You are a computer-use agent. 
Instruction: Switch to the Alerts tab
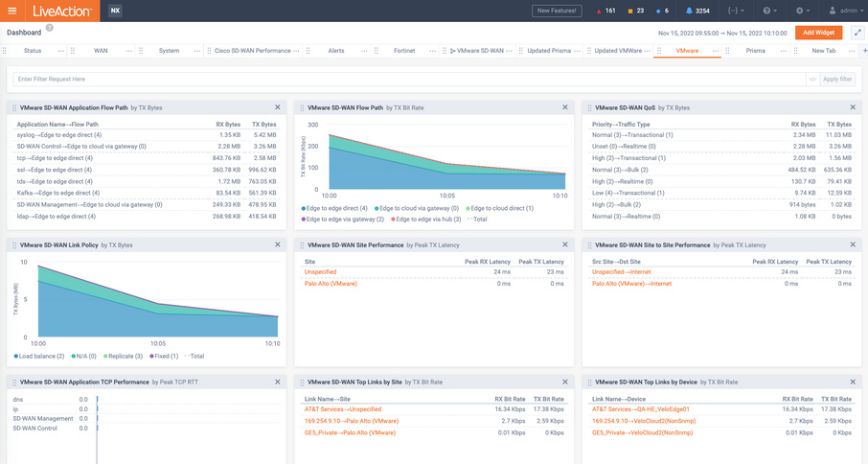[336, 51]
